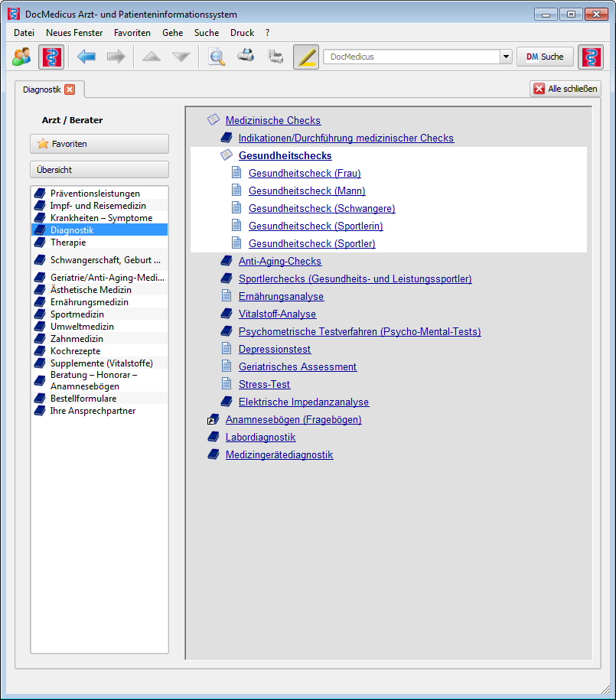Image resolution: width=616 pixels, height=700 pixels.
Task: Click the Favoriten star button in sidebar
Action: click(99, 144)
